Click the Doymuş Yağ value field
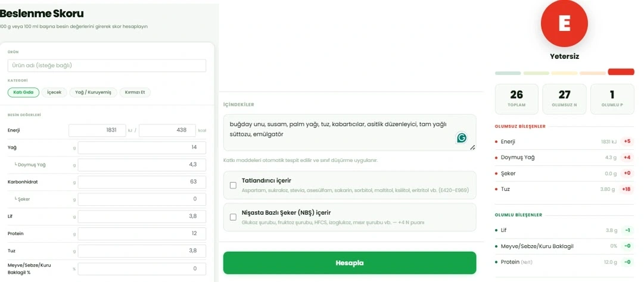The image size is (644, 282). point(142,165)
